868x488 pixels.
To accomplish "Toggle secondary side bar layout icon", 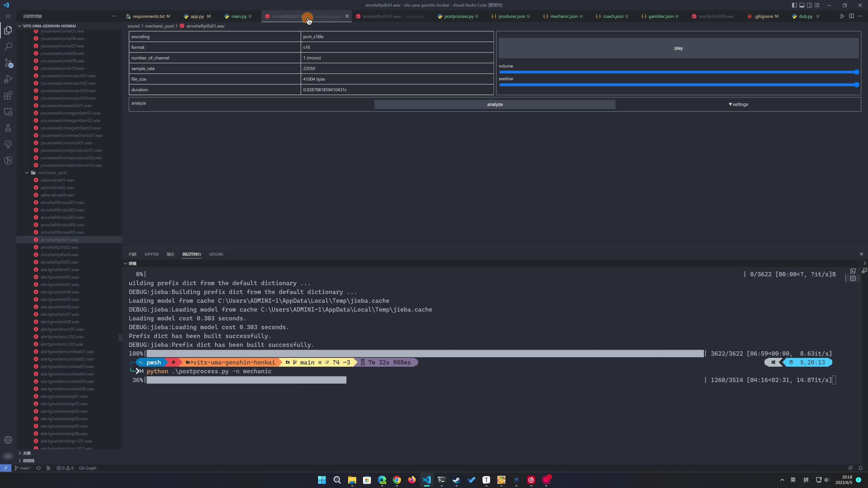I will pyautogui.click(x=809, y=5).
